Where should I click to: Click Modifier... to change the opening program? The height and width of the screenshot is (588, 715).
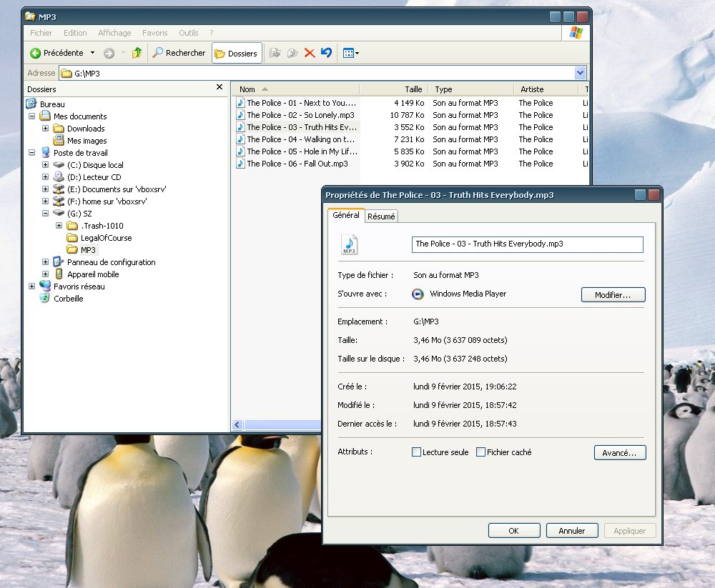tap(613, 295)
